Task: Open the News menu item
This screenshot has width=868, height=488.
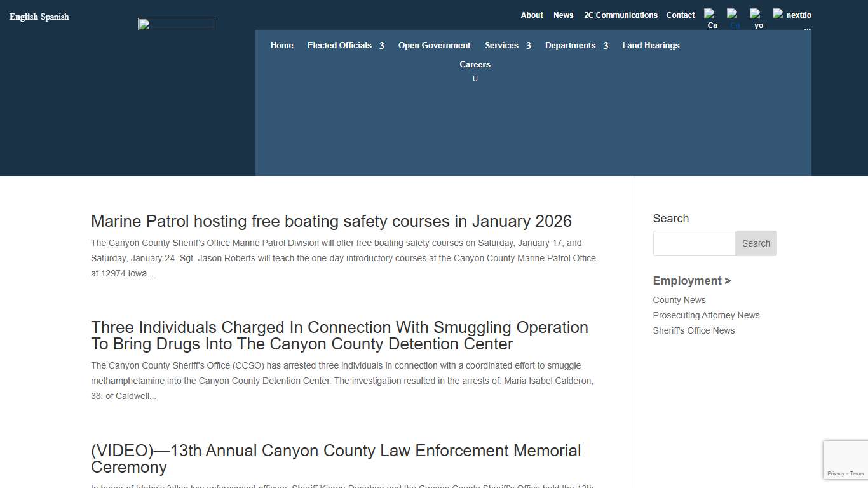Action: (563, 15)
